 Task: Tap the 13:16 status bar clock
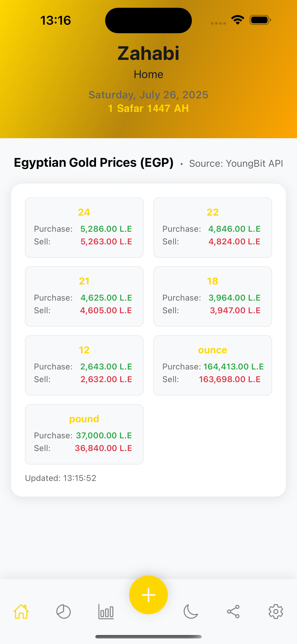55,20
